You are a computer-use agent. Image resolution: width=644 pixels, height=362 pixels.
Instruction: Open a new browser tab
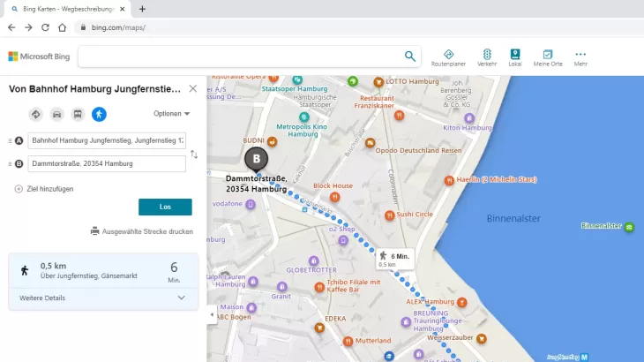pos(143,9)
